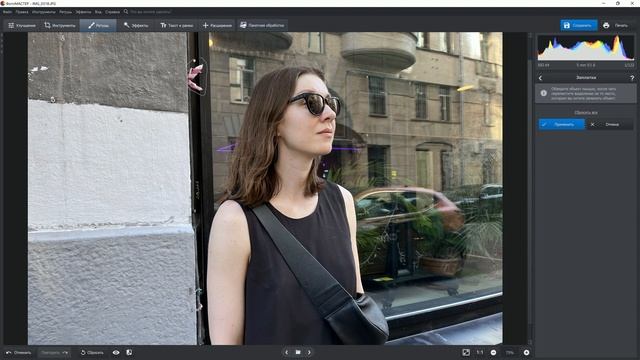Click the Сбросить reset button
This screenshot has width=640, height=360.
[x=92, y=352]
